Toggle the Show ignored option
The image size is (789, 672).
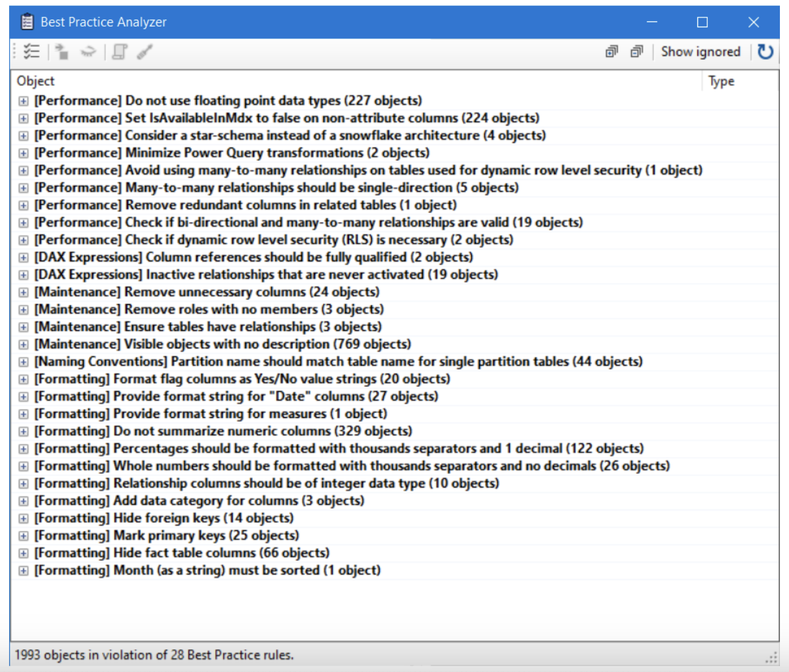tap(700, 52)
